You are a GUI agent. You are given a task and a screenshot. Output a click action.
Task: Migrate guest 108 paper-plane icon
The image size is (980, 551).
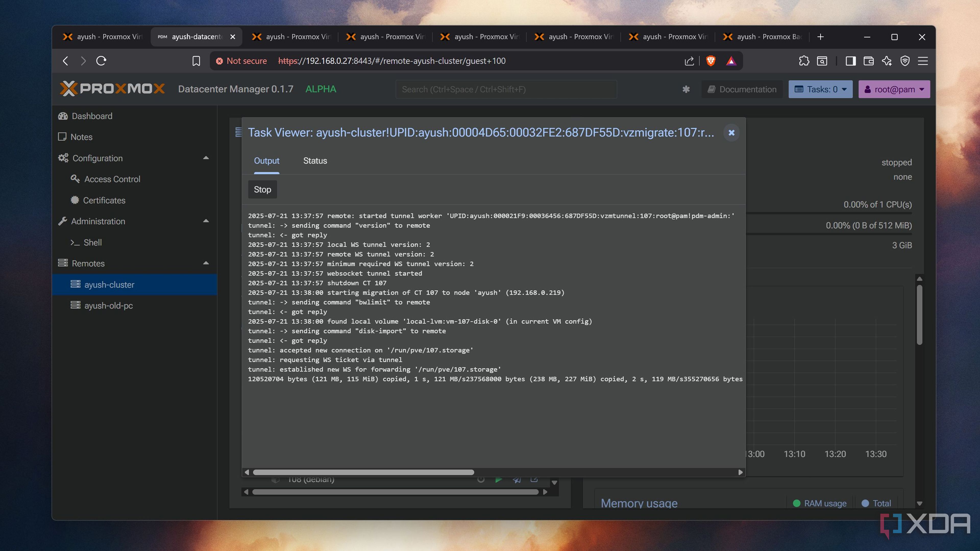tap(517, 480)
